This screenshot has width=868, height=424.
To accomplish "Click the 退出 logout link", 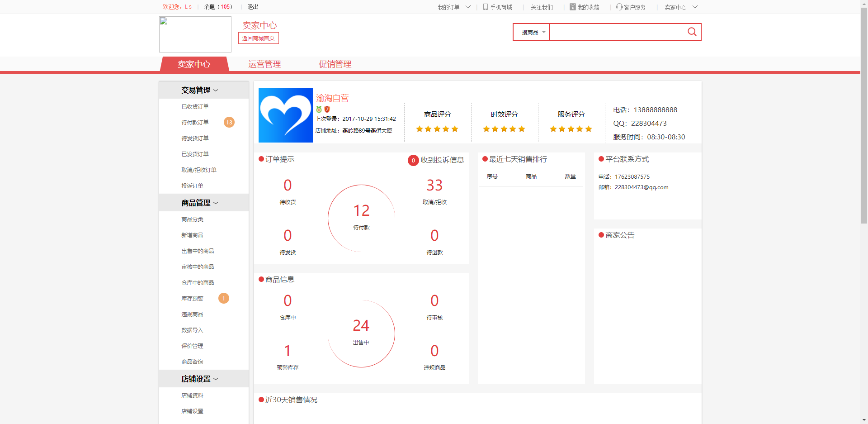I will (x=253, y=7).
